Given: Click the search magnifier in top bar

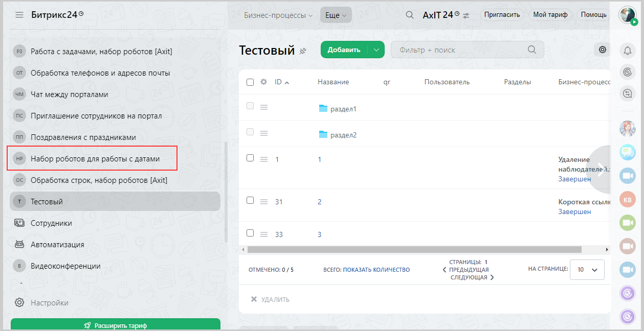Looking at the screenshot, I should click(409, 15).
